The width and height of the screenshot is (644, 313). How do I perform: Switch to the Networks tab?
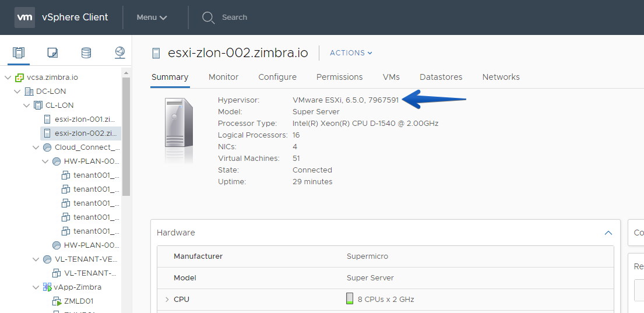click(x=501, y=77)
